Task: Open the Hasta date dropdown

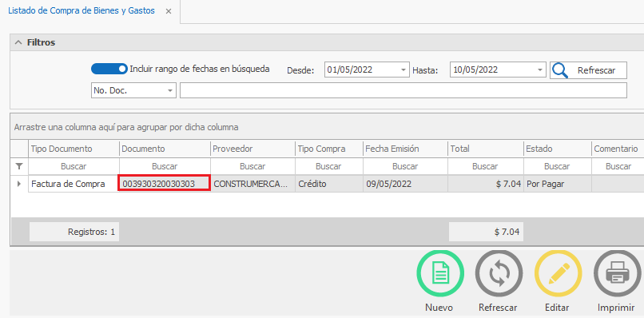Action: (x=539, y=70)
